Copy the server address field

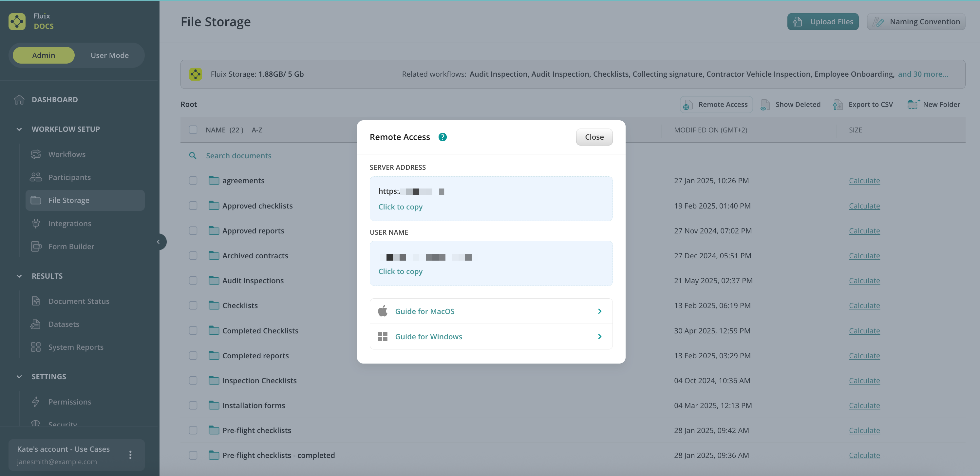point(491,198)
